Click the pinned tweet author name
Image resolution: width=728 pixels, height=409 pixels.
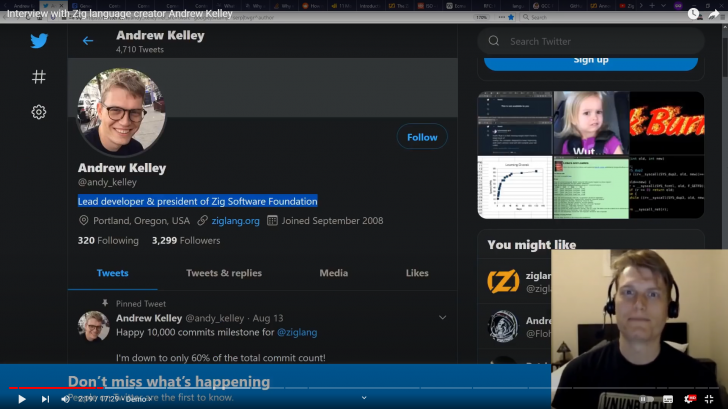point(149,318)
